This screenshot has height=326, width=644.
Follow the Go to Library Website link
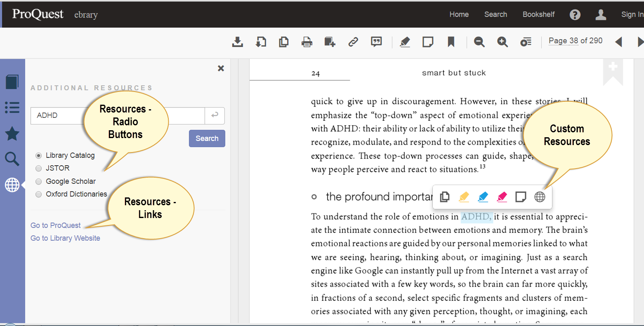65,238
